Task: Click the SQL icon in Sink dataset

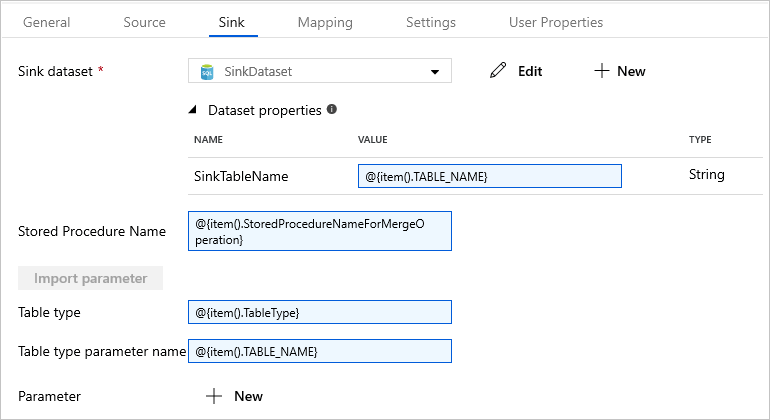Action: tap(207, 71)
